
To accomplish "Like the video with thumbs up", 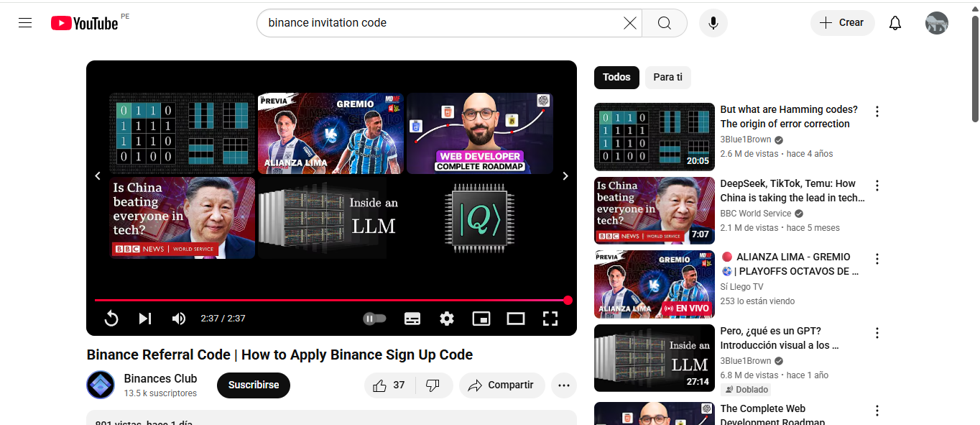I will click(390, 385).
